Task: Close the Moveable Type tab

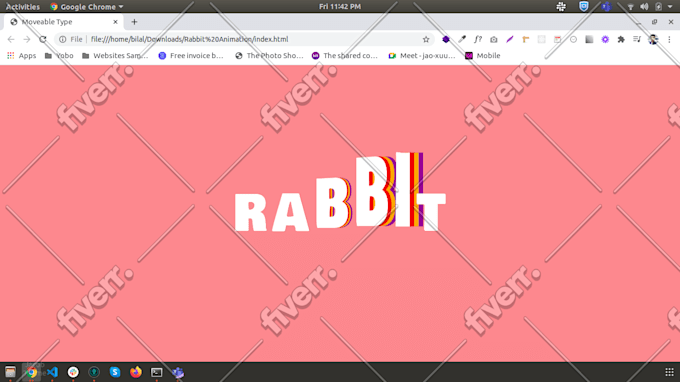Action: coord(115,22)
